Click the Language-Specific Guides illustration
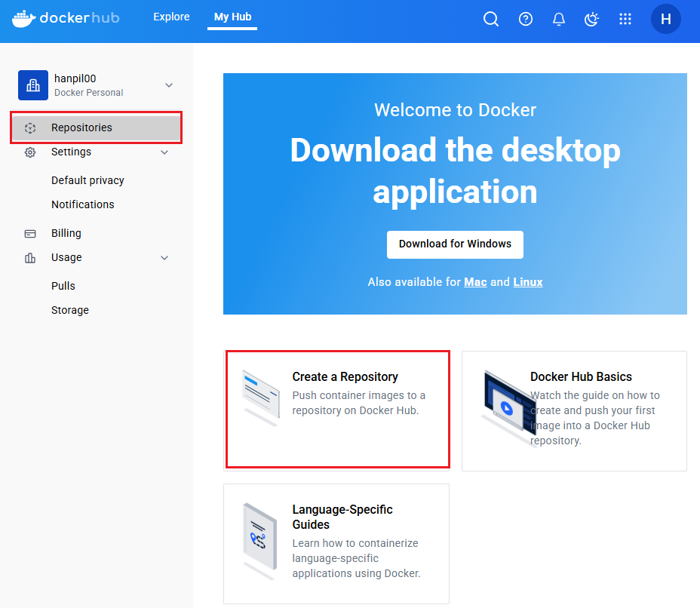This screenshot has width=700, height=608. point(260,542)
